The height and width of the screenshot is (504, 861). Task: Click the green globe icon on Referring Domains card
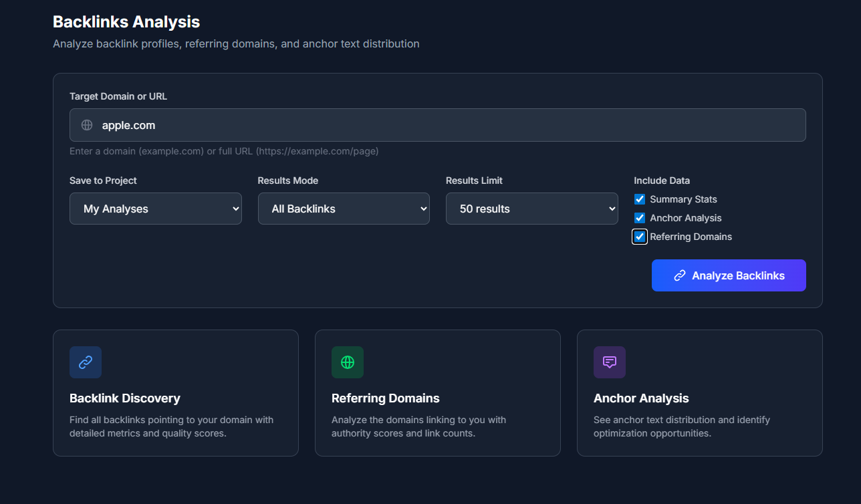click(348, 362)
